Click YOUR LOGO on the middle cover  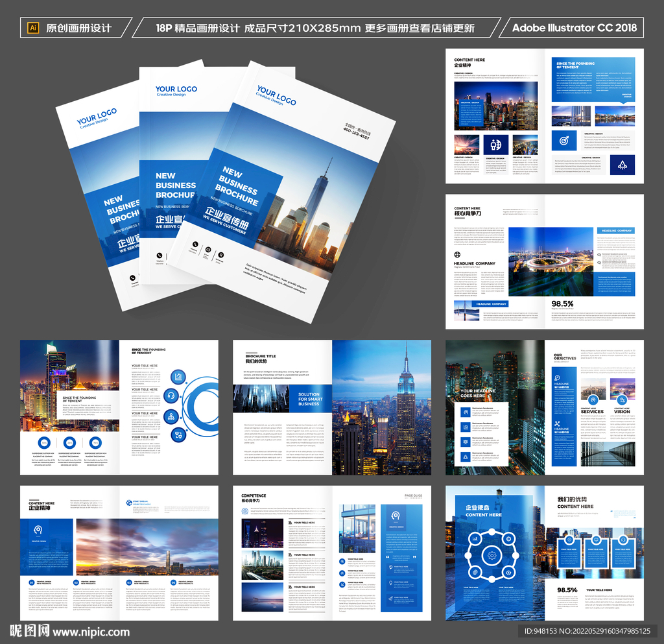[x=176, y=88]
